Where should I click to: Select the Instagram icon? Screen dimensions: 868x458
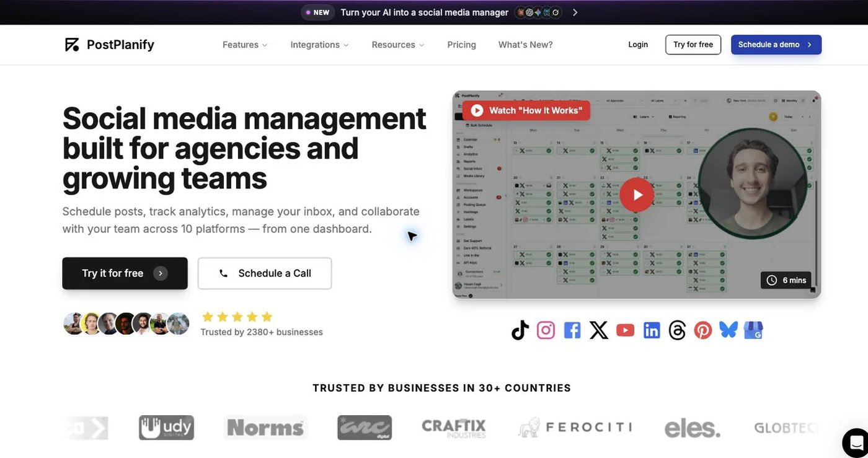pyautogui.click(x=546, y=330)
